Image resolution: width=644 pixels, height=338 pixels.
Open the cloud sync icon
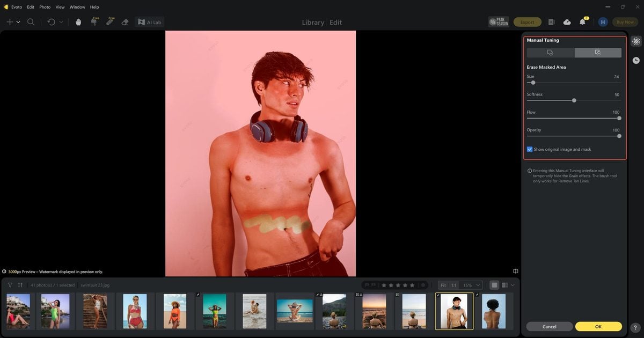(x=567, y=22)
